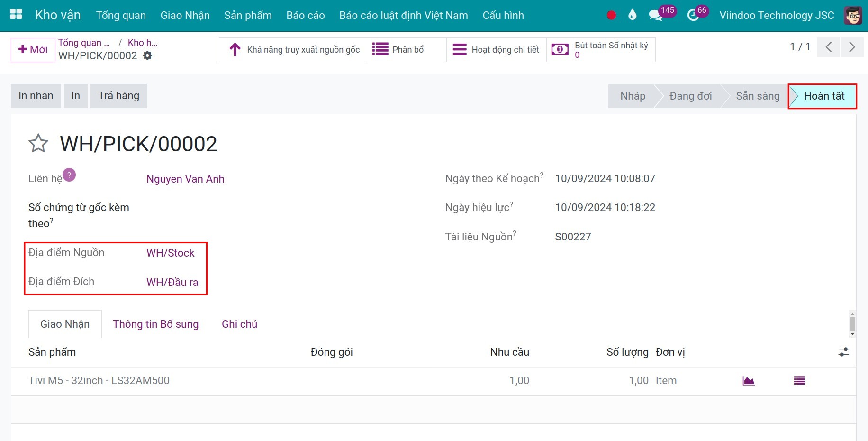Screen dimensions: 868x441
Task: Click the Sẵn sàng status stage
Action: [757, 96]
